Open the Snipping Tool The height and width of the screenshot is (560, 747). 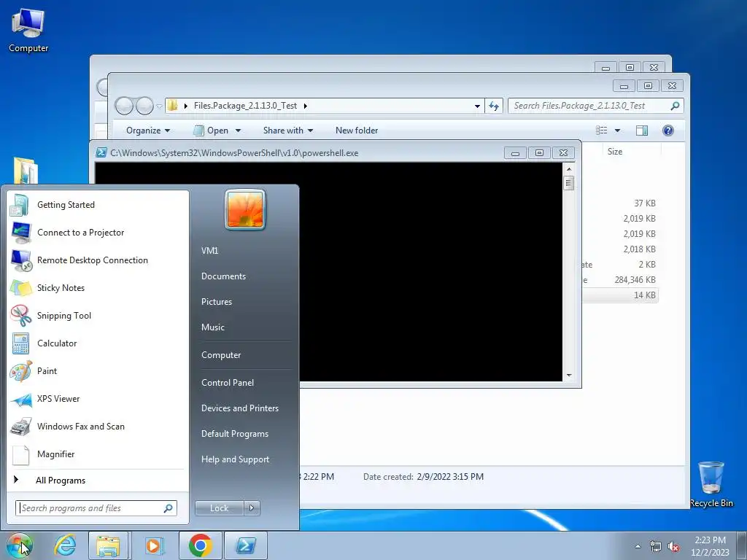coord(98,315)
